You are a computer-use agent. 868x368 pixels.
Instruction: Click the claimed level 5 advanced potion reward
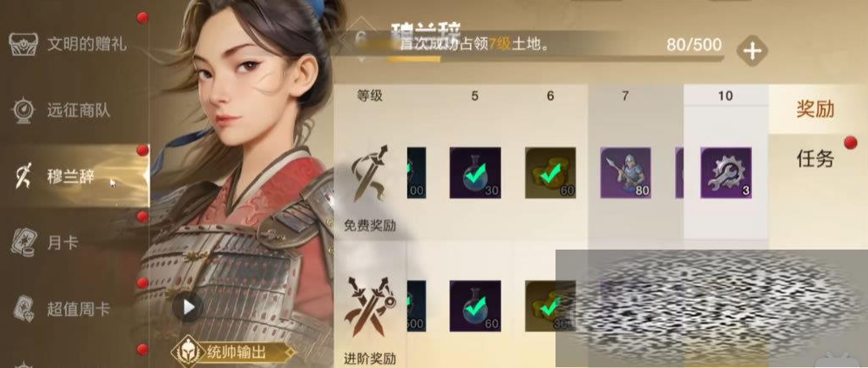(x=475, y=306)
